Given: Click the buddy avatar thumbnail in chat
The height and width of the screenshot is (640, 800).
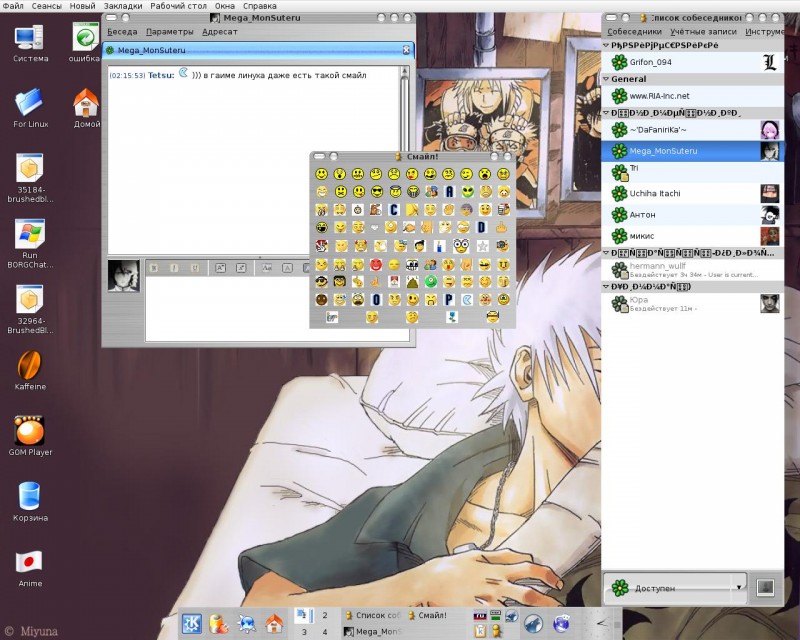Looking at the screenshot, I should click(x=123, y=276).
